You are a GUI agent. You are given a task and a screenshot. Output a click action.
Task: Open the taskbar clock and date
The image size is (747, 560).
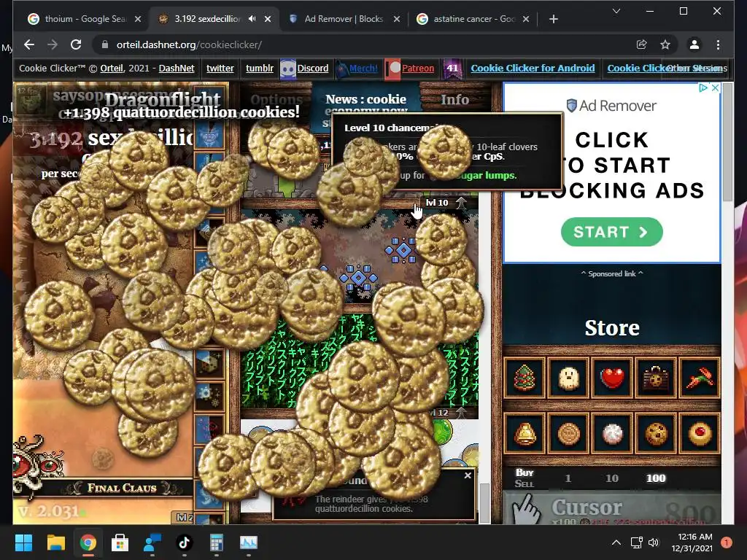click(692, 542)
